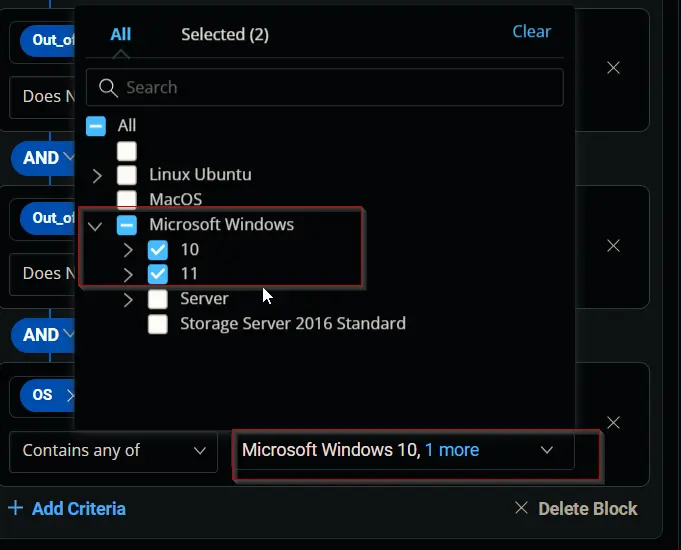Image resolution: width=681 pixels, height=550 pixels.
Task: Expand the Windows 11 node
Action: click(128, 275)
